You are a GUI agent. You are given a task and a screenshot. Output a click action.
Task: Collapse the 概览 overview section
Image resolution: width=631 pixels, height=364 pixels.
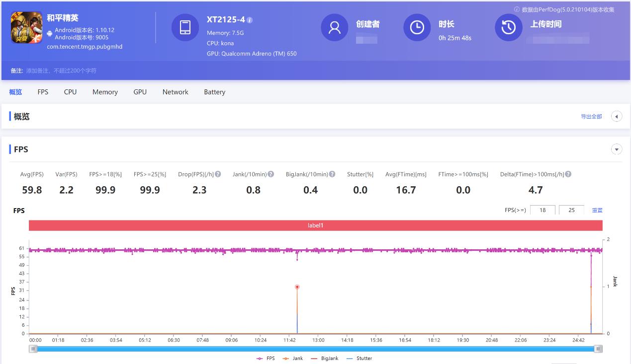[x=617, y=116]
